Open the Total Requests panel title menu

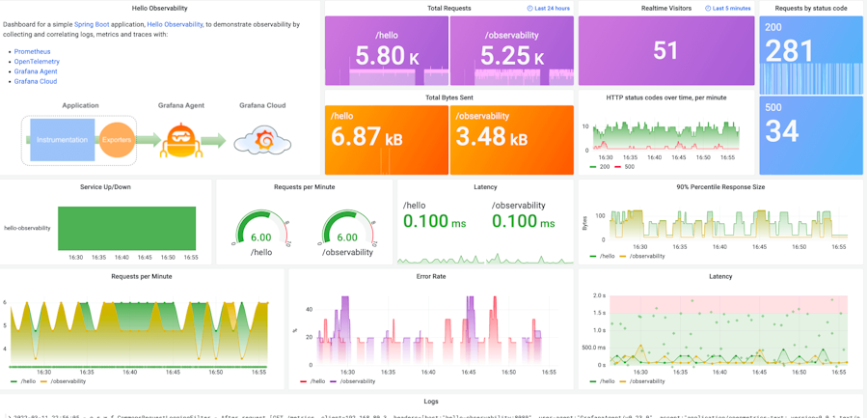[448, 9]
